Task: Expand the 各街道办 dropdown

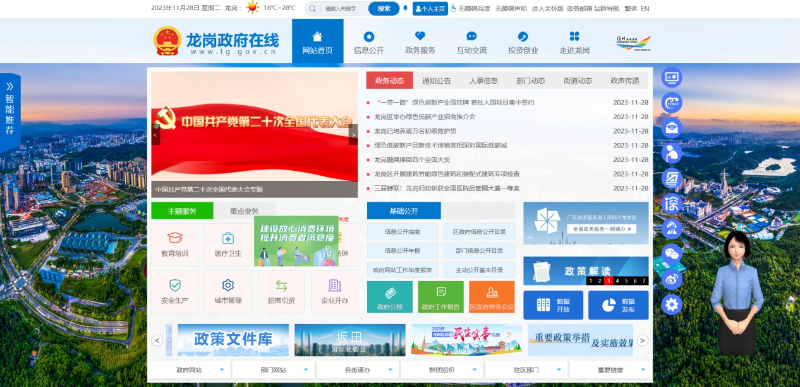Action: (x=358, y=370)
